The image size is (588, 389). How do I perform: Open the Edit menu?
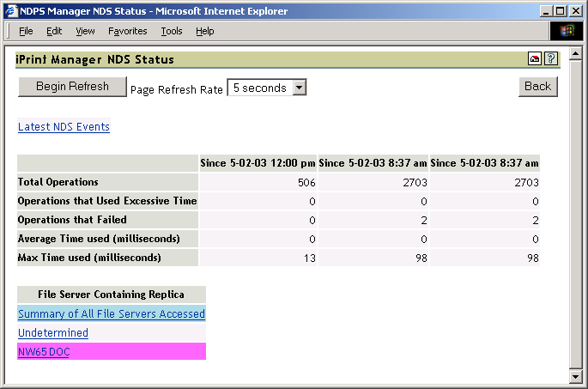pos(54,31)
